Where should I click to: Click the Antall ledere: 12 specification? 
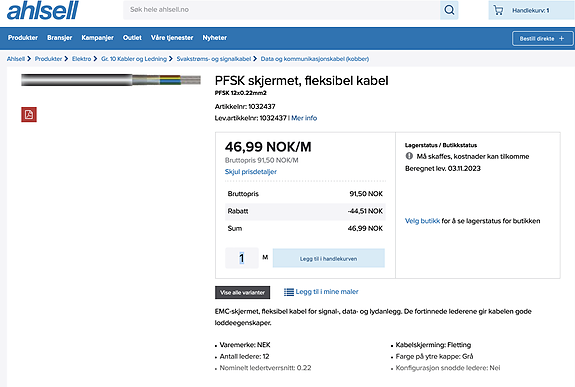click(x=244, y=357)
